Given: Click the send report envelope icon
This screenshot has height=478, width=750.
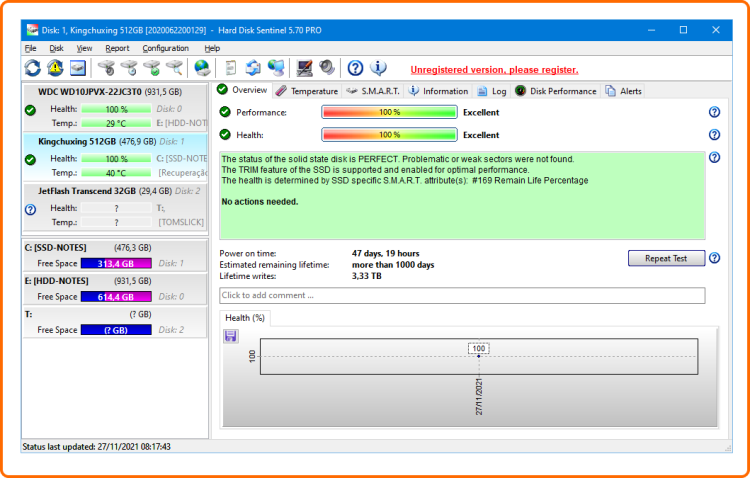Looking at the screenshot, I should [x=253, y=68].
